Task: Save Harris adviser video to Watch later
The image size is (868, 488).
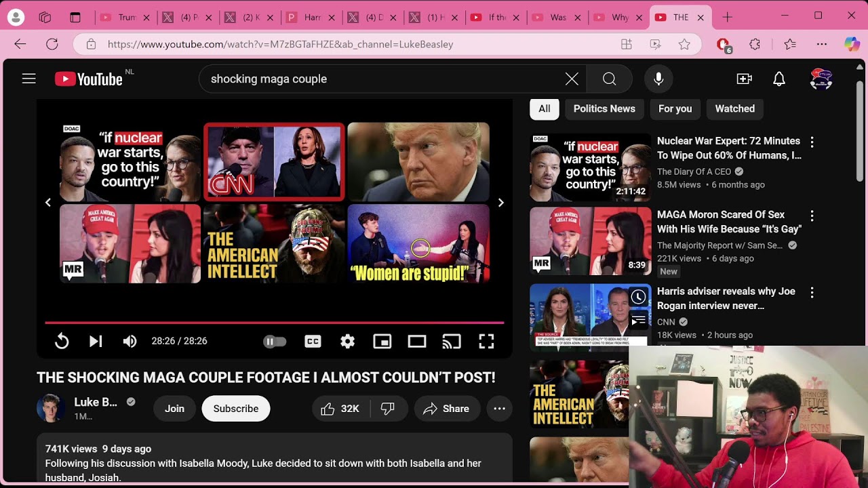Action: tap(638, 297)
